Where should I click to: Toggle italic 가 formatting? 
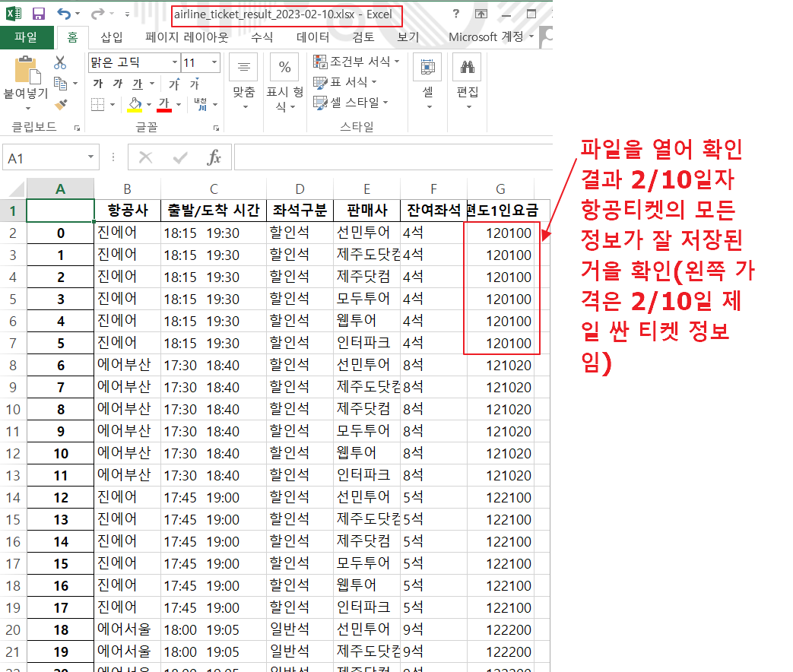pos(118,84)
